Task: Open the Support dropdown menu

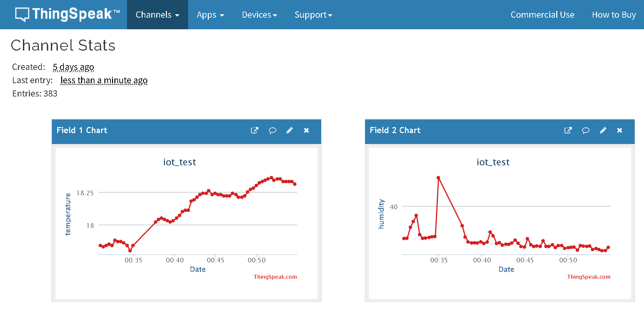Action: [x=313, y=15]
